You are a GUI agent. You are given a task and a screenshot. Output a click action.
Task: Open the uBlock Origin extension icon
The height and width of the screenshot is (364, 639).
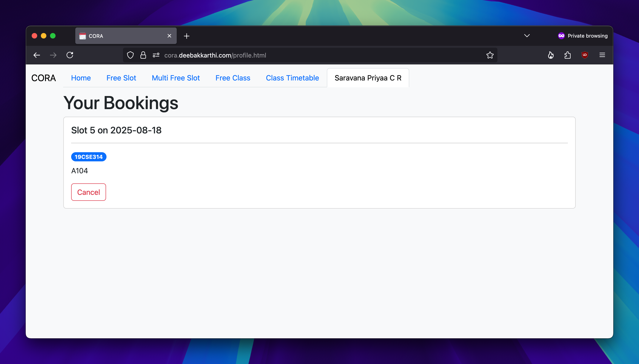coord(585,55)
